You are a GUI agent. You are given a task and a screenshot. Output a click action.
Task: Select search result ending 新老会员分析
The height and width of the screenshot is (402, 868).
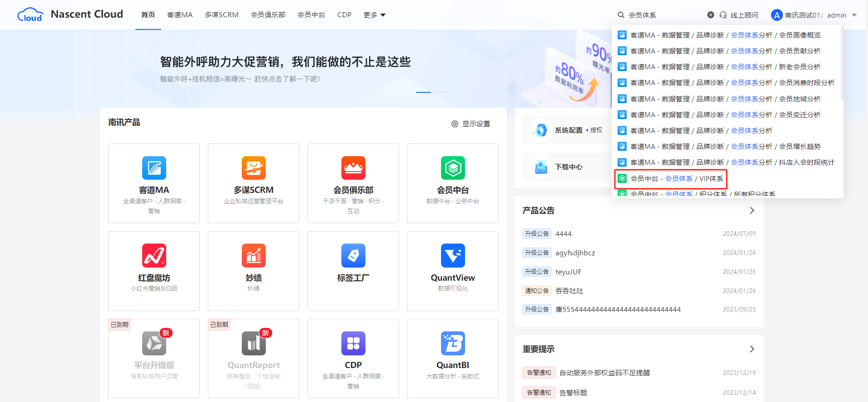click(725, 67)
